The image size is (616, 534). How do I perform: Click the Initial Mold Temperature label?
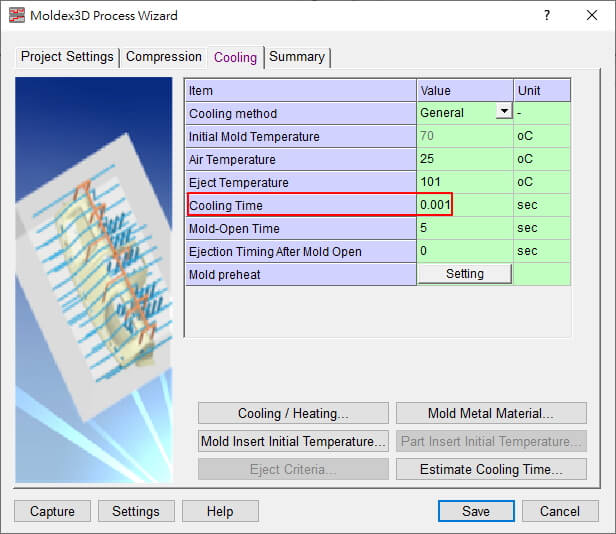pyautogui.click(x=301, y=136)
